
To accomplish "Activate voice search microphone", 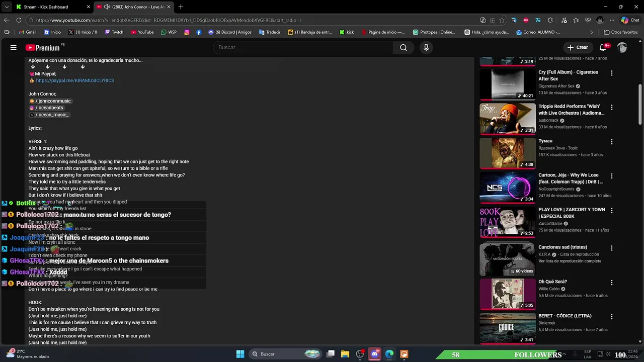I will [x=426, y=47].
